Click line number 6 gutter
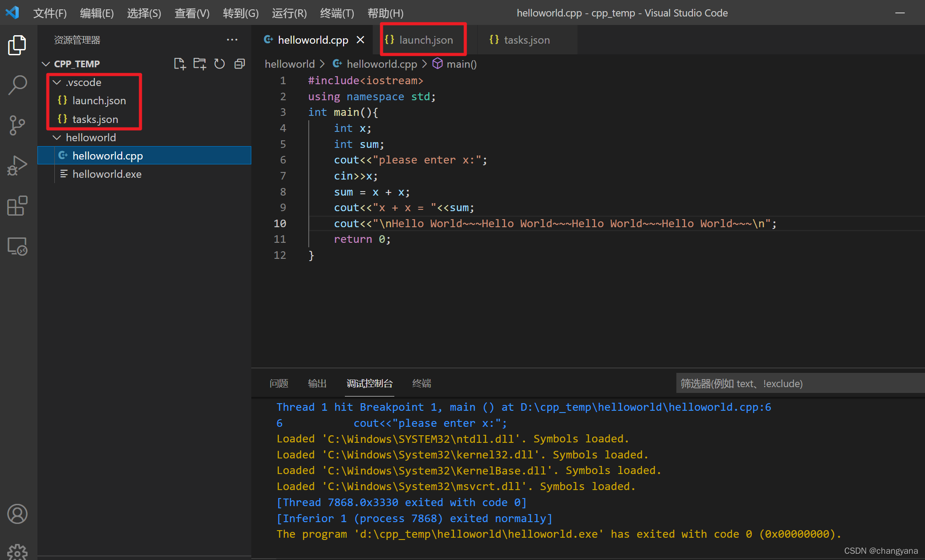The width and height of the screenshot is (925, 560). pyautogui.click(x=283, y=160)
